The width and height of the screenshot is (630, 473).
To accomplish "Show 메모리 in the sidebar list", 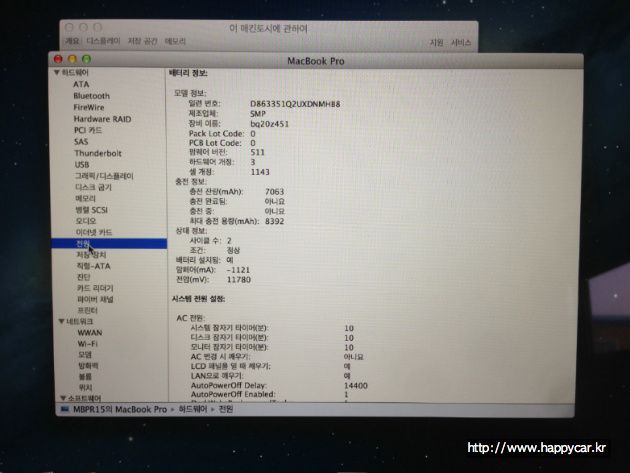I will tap(86, 199).
